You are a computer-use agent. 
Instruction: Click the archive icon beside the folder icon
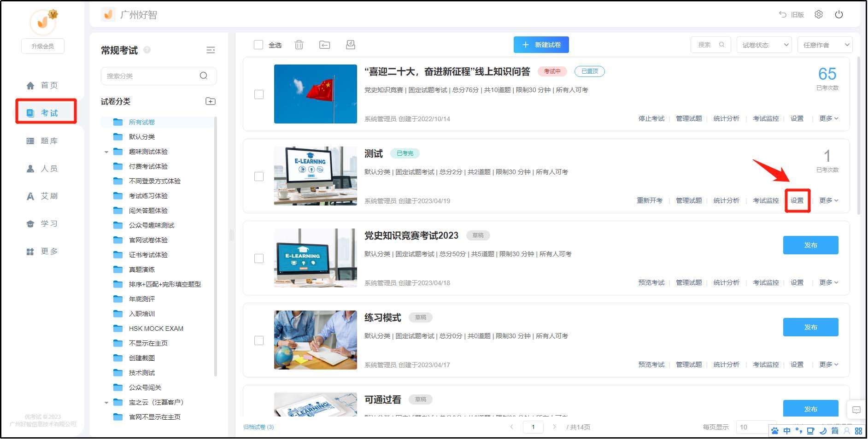click(x=351, y=45)
